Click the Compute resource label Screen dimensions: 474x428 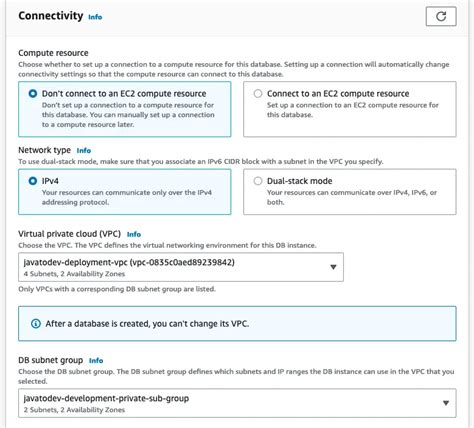53,53
